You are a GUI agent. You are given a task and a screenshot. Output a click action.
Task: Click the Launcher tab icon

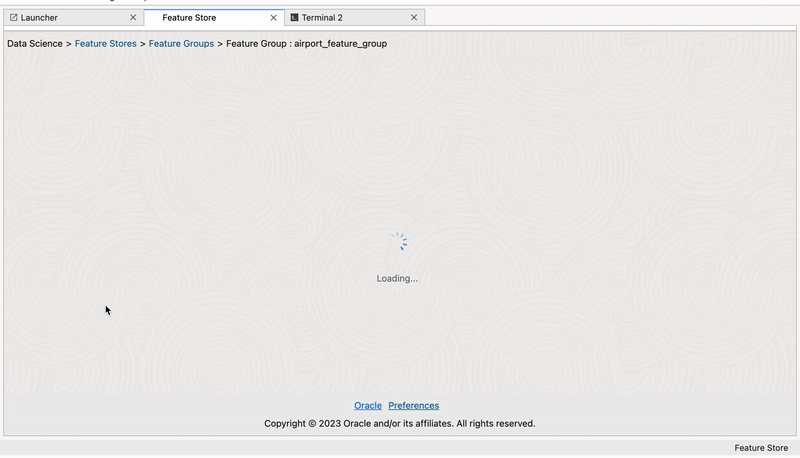[14, 17]
